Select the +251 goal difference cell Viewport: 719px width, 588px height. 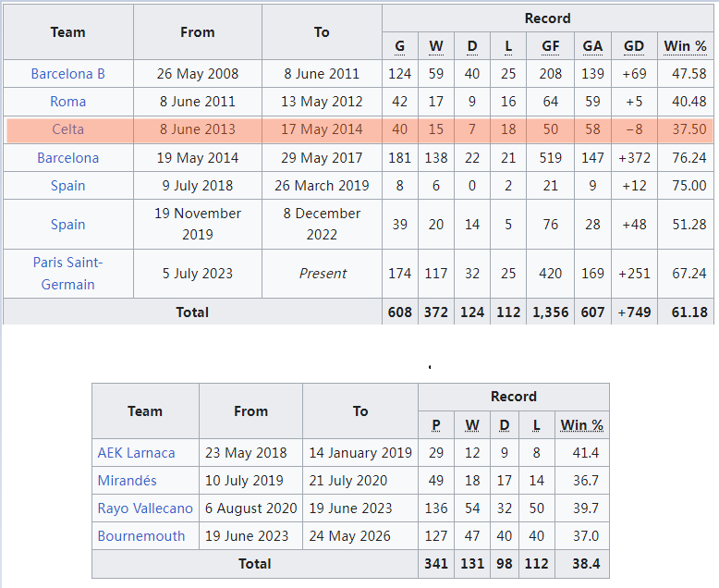pos(634,274)
